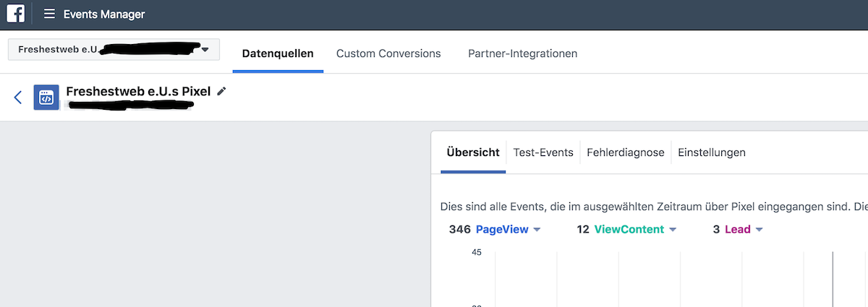Select the Übersicht tab
868x307 pixels.
click(473, 152)
